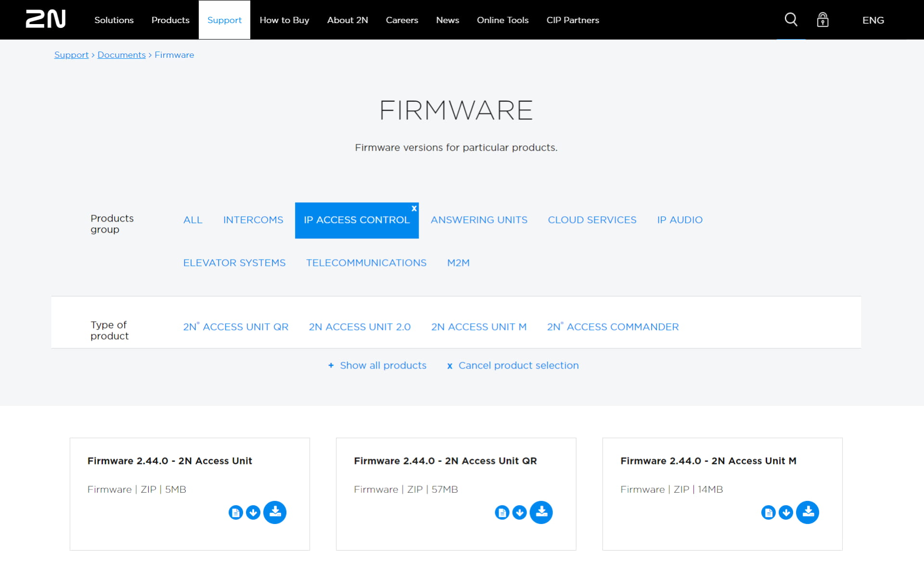Click Firmware breadcrumb text
Screen dimensions: 924x578
(174, 55)
